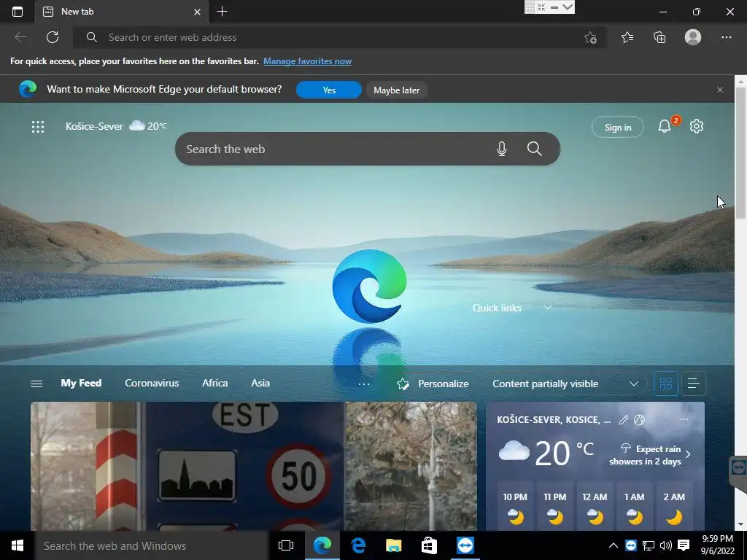Viewport: 747px width, 560px height.
Task: Select the Coronavirus feed tab
Action: pyautogui.click(x=152, y=383)
